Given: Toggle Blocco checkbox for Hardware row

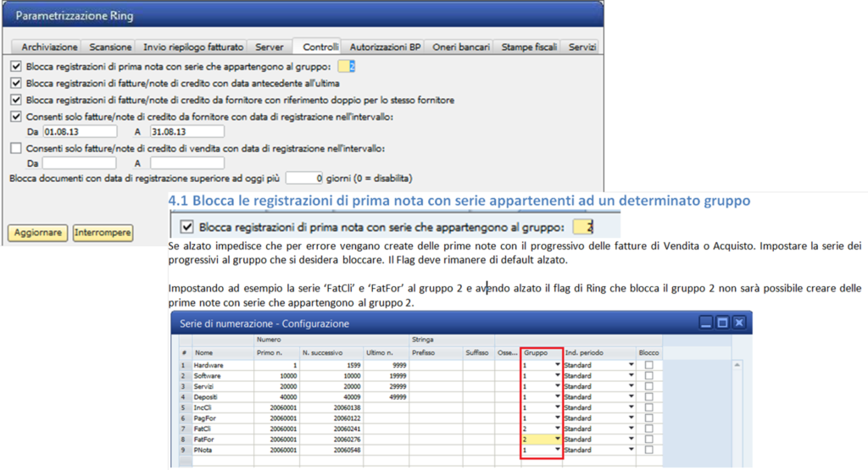Looking at the screenshot, I should point(648,365).
